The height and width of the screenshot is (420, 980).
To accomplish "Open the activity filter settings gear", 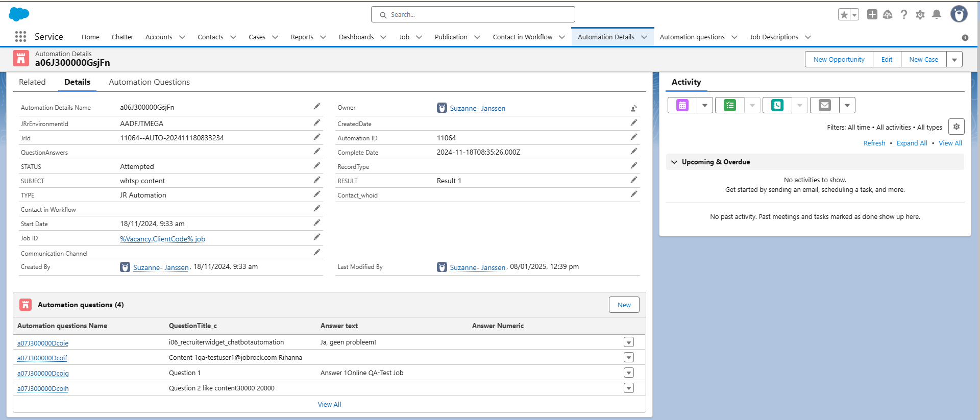I will (956, 127).
